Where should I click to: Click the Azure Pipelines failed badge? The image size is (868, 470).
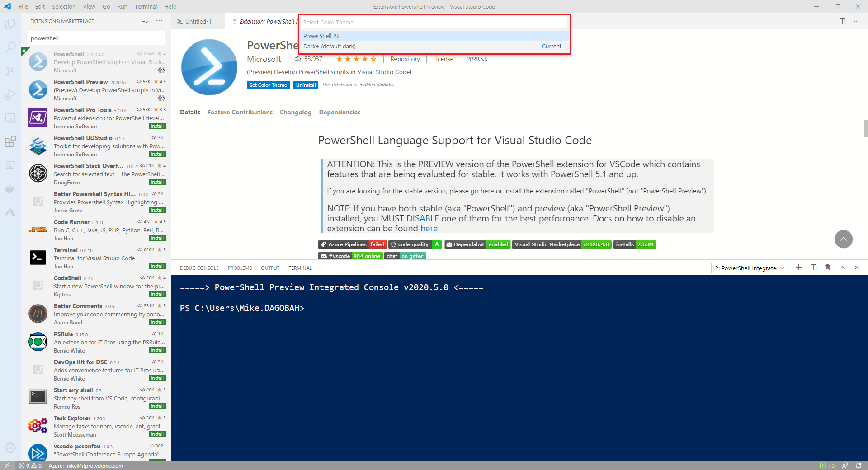[x=352, y=244]
